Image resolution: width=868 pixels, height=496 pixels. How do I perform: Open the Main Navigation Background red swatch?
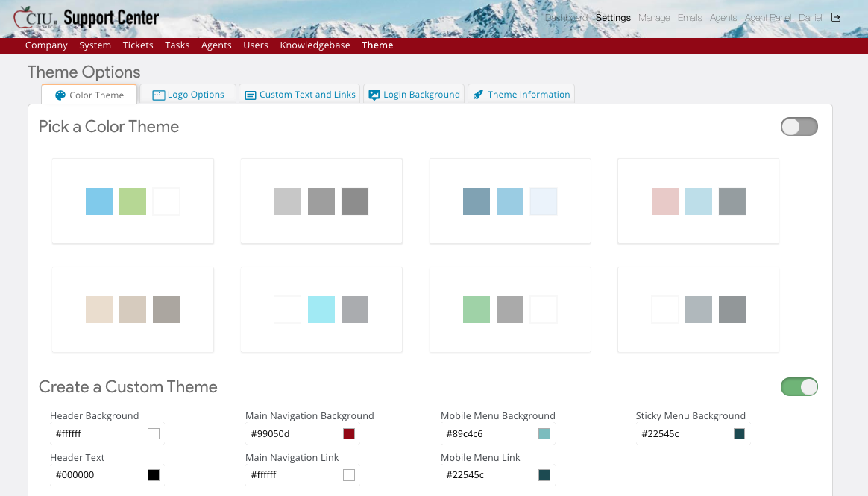tap(349, 434)
